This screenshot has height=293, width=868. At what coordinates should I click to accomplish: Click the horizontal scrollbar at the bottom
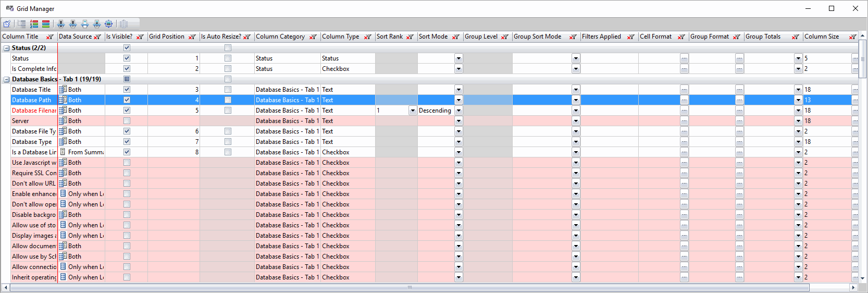point(410,287)
